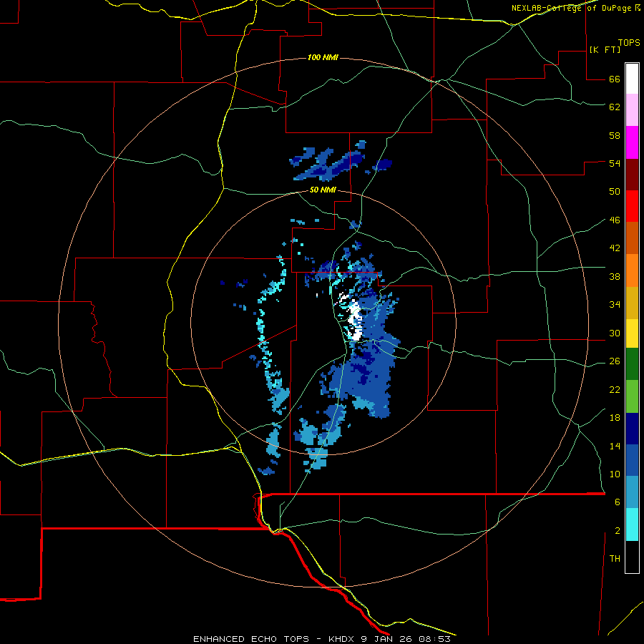The width and height of the screenshot is (644, 644).
Task: Click the "TOPS" legend title
Action: (x=629, y=42)
